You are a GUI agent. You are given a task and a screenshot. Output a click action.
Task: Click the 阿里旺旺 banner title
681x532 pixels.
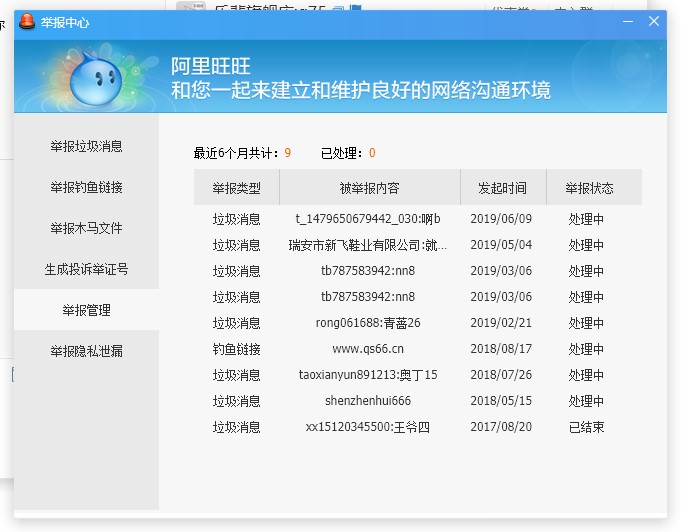pyautogui.click(x=211, y=66)
